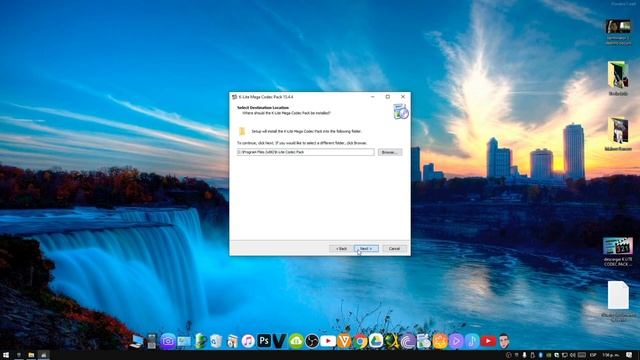Open the Browse folder dialog
This screenshot has width=640, height=360.
click(390, 152)
